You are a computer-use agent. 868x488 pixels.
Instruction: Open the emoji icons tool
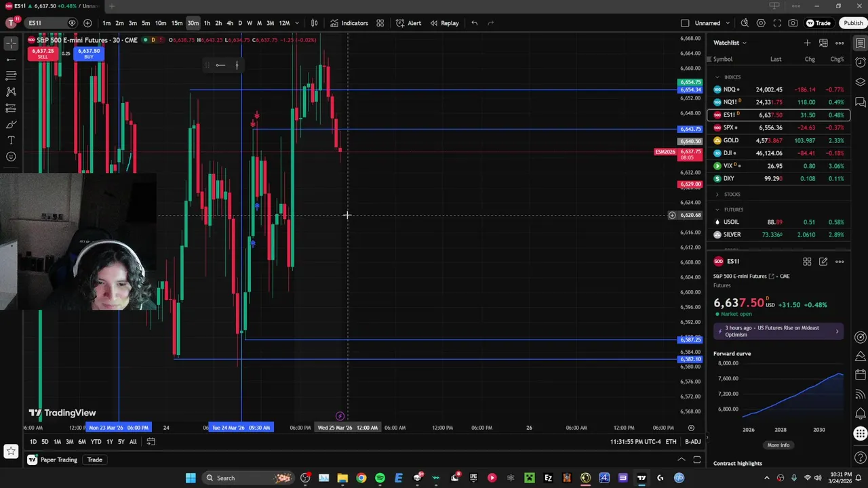(11, 157)
